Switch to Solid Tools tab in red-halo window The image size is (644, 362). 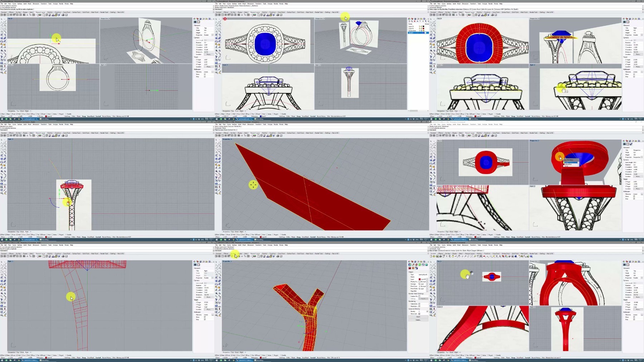click(x=515, y=12)
